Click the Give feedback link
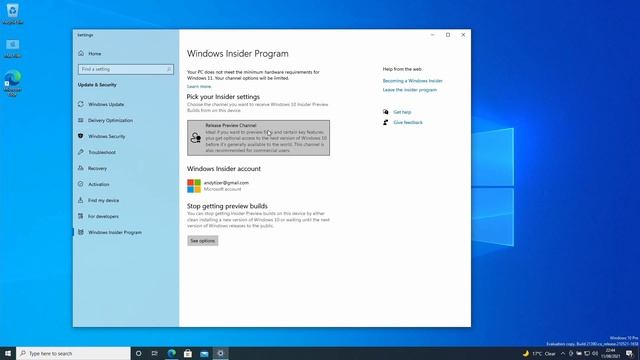This screenshot has width=640, height=360. click(x=408, y=122)
